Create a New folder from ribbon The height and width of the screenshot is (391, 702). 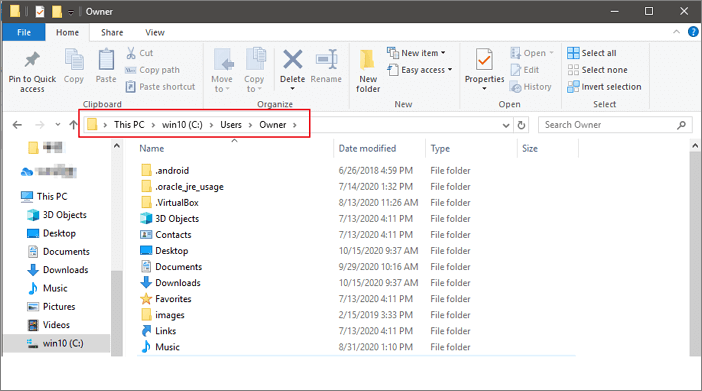368,71
